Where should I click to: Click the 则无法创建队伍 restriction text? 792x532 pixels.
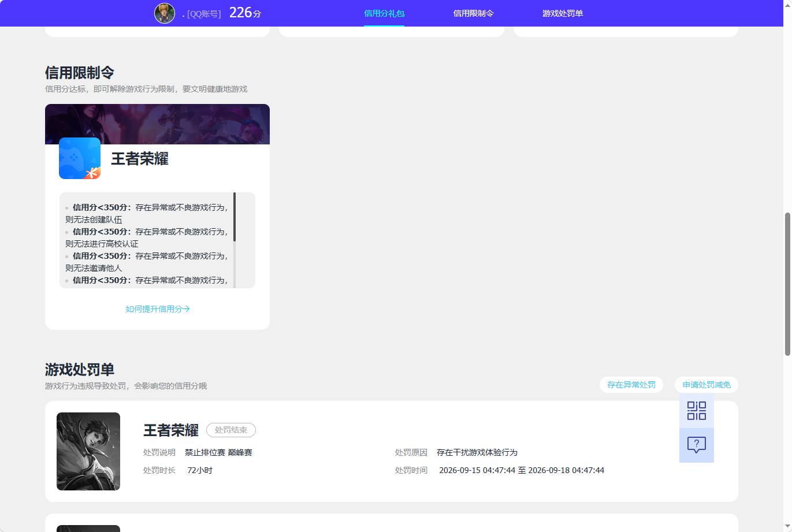94,220
